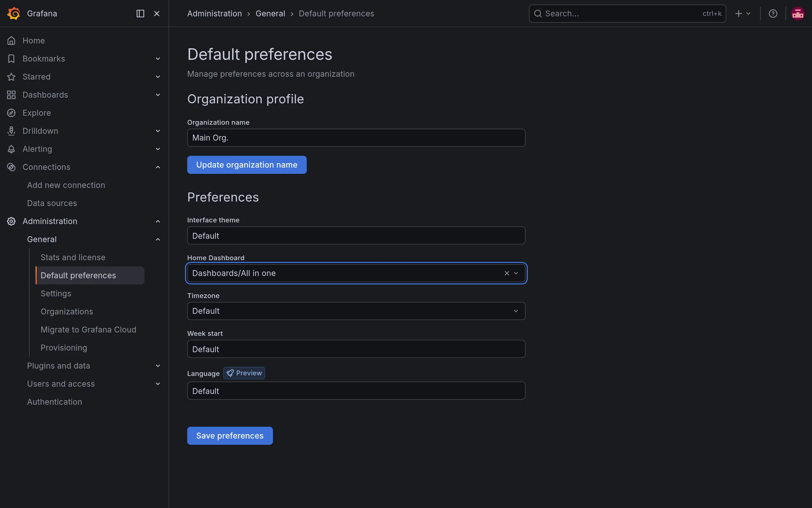The height and width of the screenshot is (508, 812).
Task: Click the Alerting bell icon
Action: click(x=11, y=149)
